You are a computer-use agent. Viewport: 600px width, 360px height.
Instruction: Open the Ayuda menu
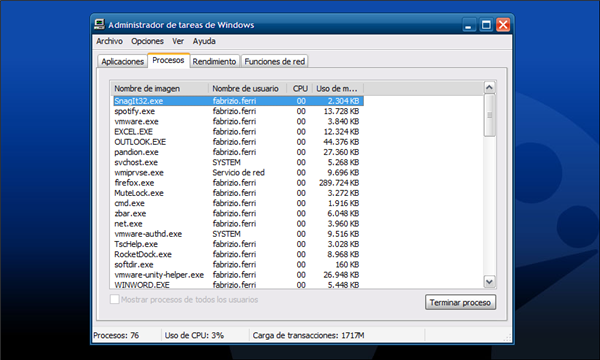coord(204,41)
